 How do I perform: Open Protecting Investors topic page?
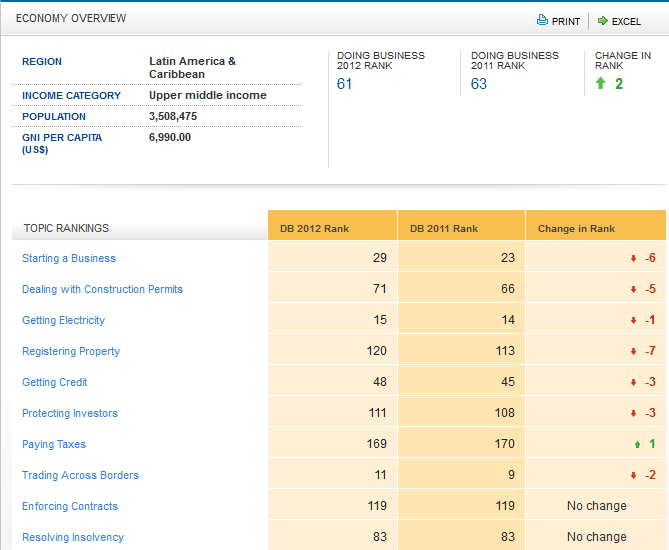[x=70, y=413]
